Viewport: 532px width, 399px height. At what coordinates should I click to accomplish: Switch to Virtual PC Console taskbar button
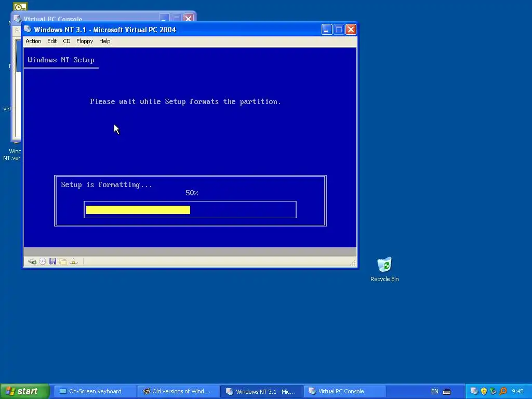pos(345,391)
